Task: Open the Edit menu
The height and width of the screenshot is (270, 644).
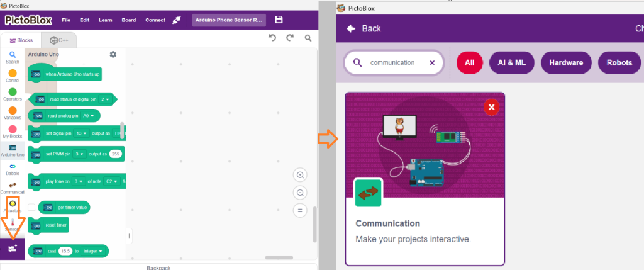Action: point(85,20)
